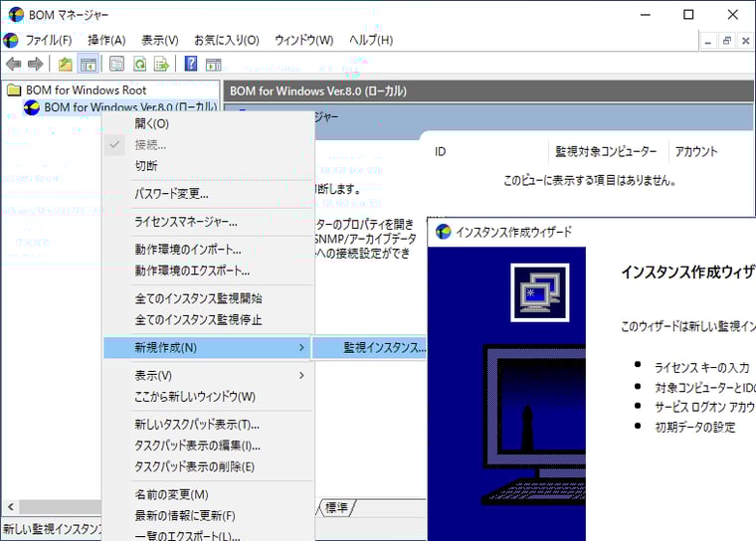Viewport: 756px width, 541px height.
Task: Click the checked 接続... menu entry
Action: 208,144
